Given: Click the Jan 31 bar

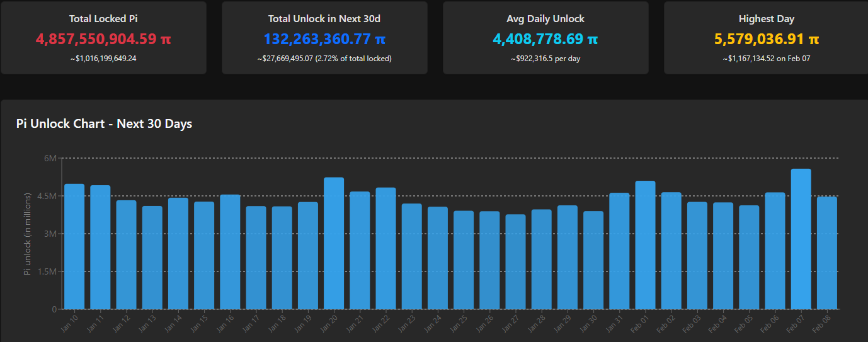Looking at the screenshot, I should (619, 251).
